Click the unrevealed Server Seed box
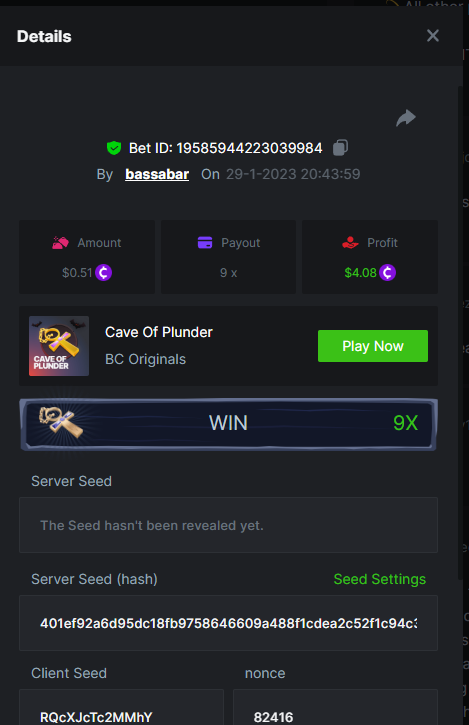 pyautogui.click(x=228, y=525)
